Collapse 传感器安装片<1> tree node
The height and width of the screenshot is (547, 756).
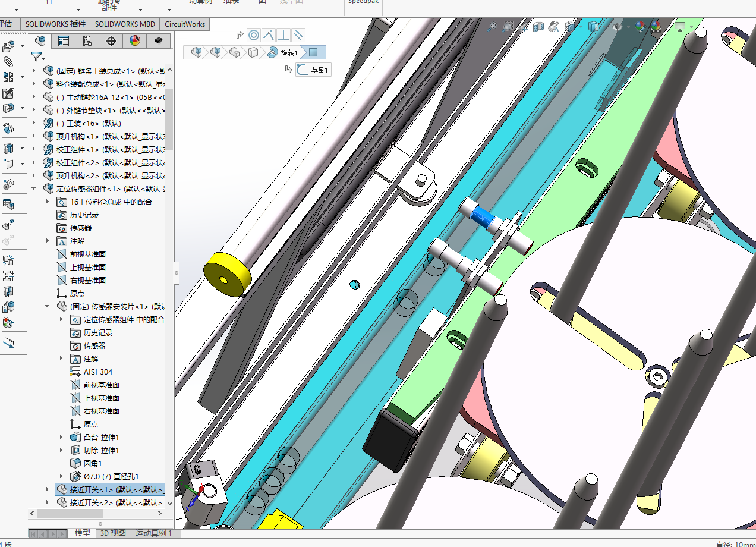click(48, 306)
